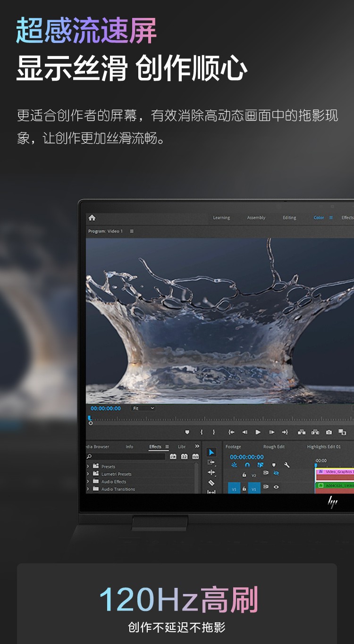Image resolution: width=354 pixels, height=644 pixels.
Task: Toggle timeline Snap magnet icon
Action: 247,465
